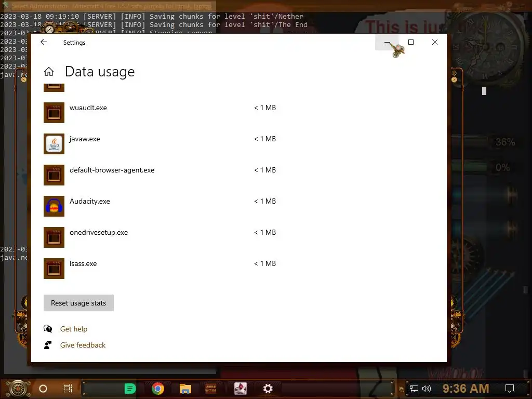This screenshot has width=532, height=399.
Task: Click the '< 1 MB' value for lsass.exe
Action: [265, 263]
